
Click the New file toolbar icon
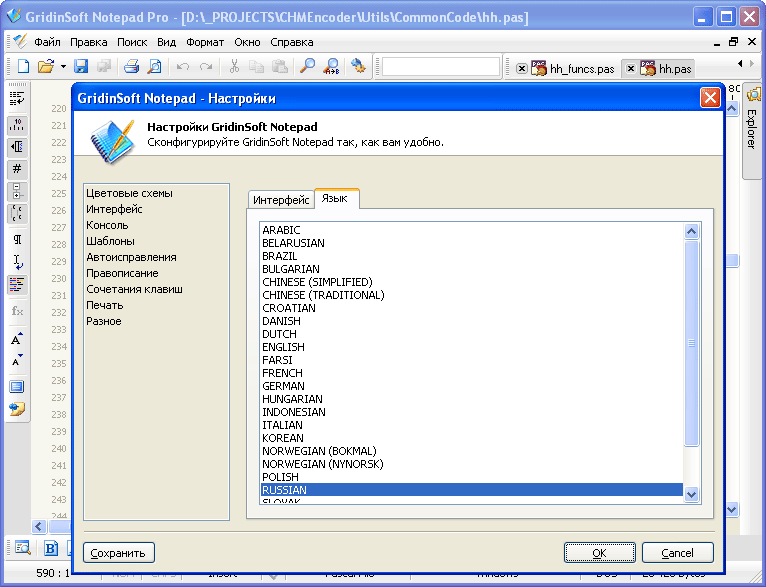(23, 66)
